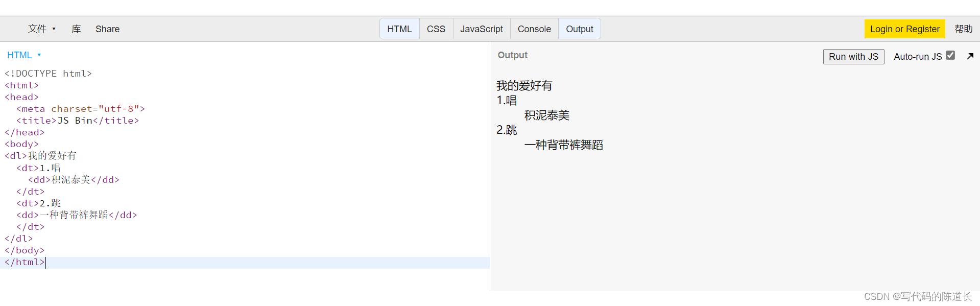
Task: Click 一种背带裤舞蹈 in the output pane
Action: 564,145
